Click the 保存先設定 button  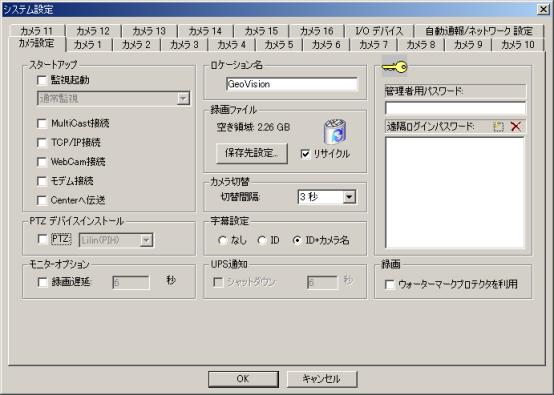[252, 153]
